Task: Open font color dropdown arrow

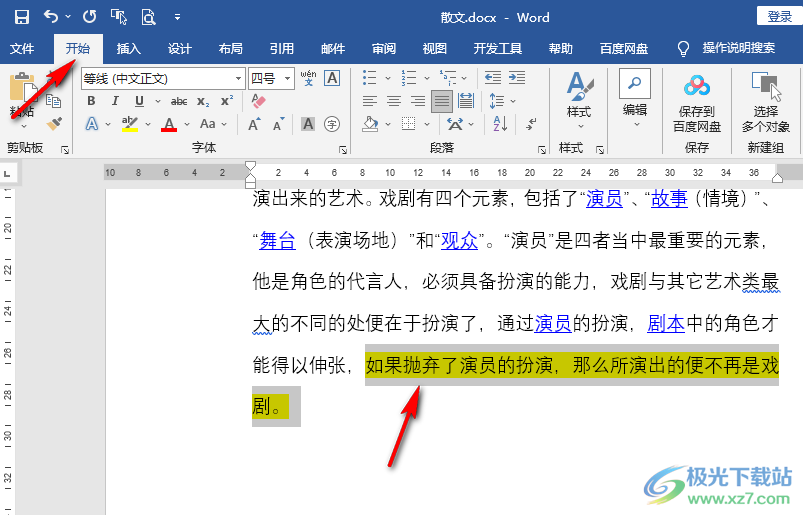Action: pyautogui.click(x=186, y=124)
